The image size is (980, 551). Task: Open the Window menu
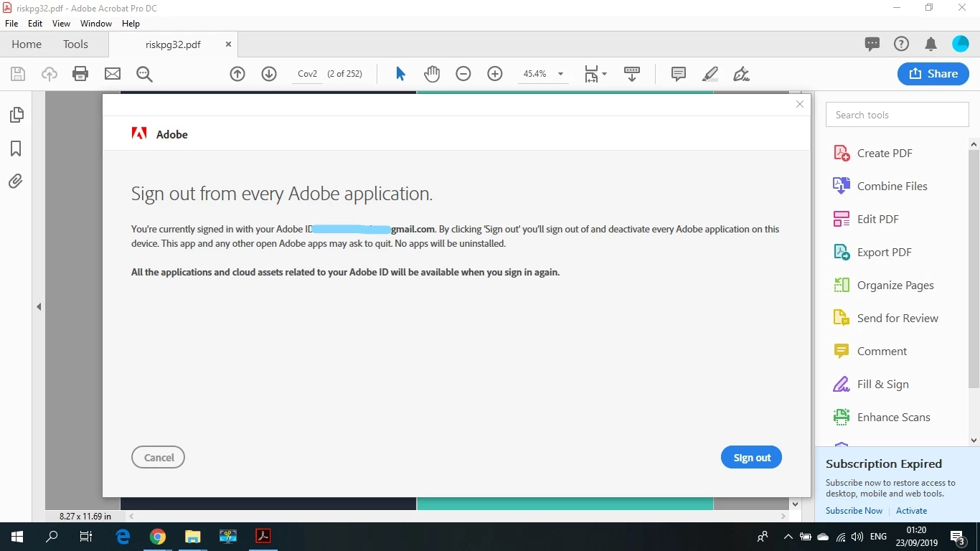point(96,24)
